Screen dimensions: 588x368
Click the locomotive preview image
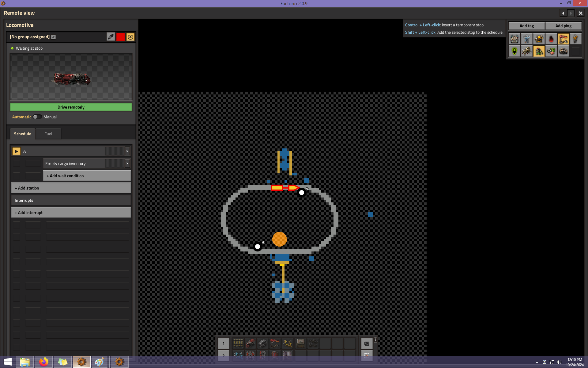click(x=71, y=77)
